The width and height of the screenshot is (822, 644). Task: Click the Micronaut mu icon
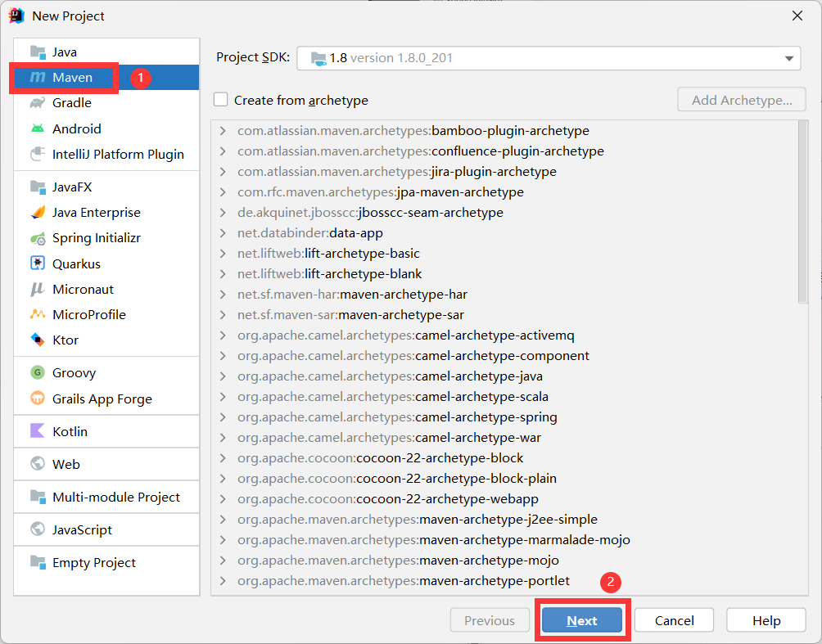point(38,289)
